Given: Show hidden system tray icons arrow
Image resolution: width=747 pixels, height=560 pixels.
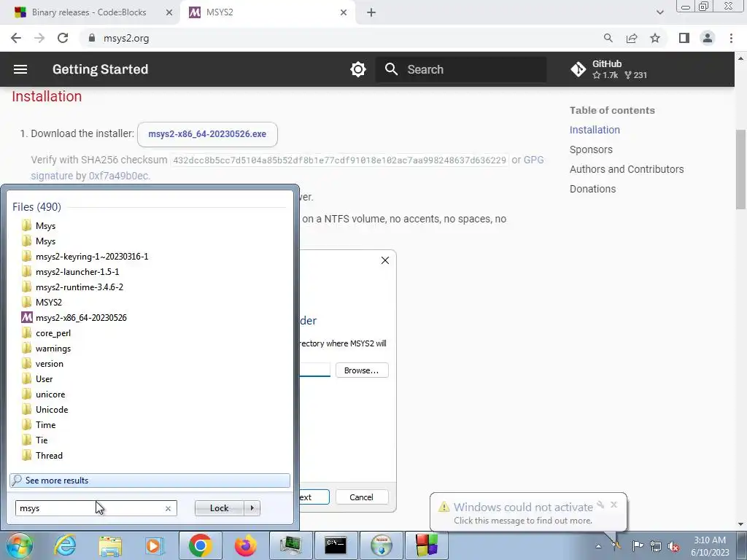Looking at the screenshot, I should (598, 546).
